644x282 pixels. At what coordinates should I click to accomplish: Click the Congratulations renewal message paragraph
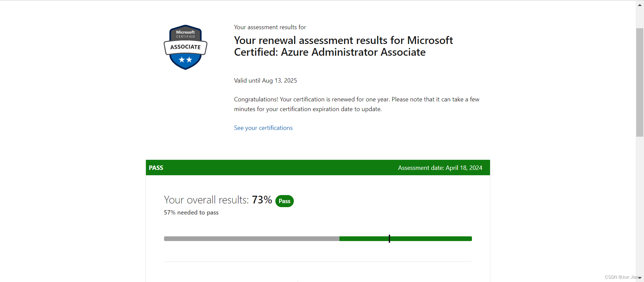click(357, 104)
